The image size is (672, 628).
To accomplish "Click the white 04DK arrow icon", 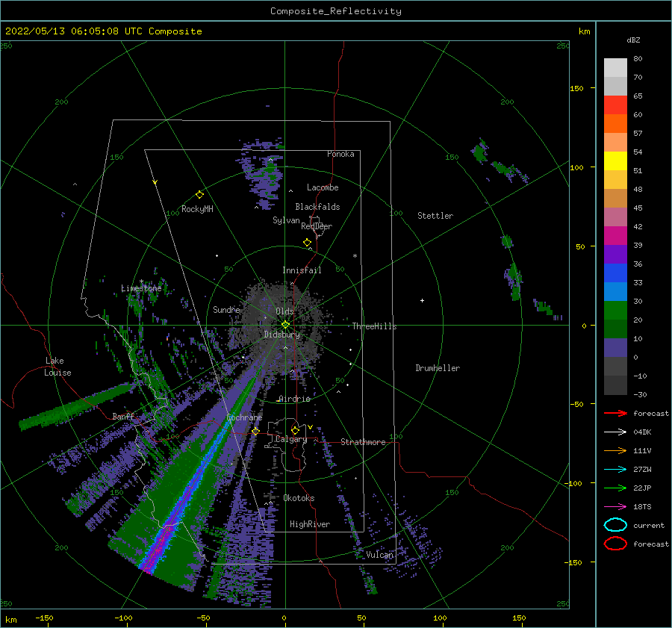I will tap(615, 432).
